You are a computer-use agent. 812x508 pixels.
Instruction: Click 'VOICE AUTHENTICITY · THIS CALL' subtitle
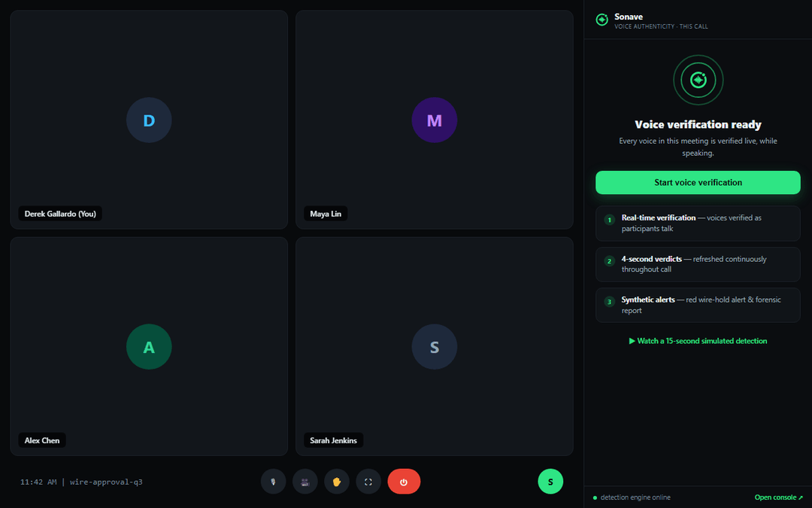(x=661, y=26)
